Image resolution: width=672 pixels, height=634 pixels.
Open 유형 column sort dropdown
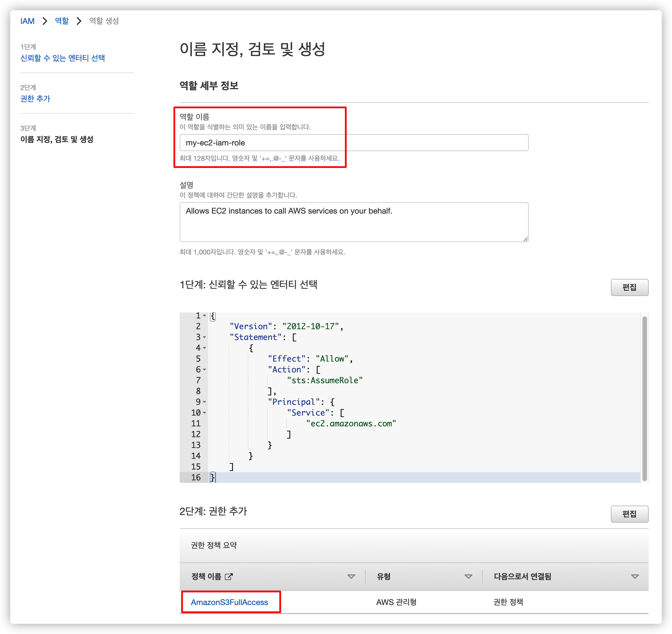468,577
